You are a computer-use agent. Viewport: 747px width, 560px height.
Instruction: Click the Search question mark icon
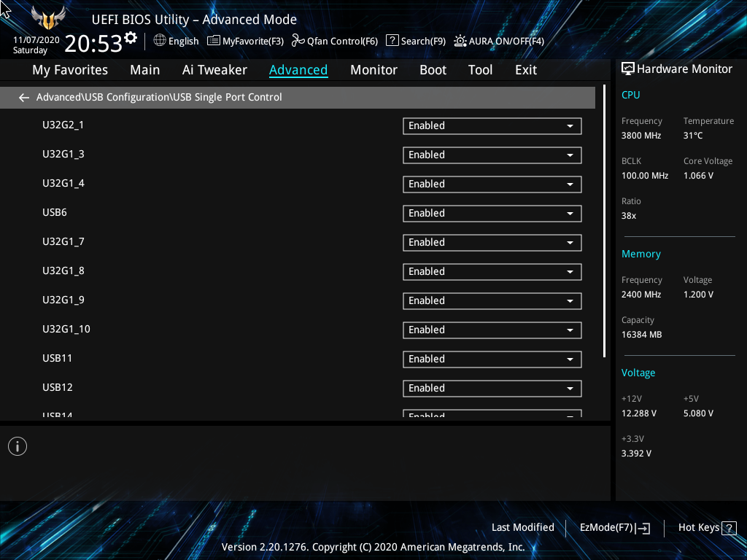click(x=392, y=41)
